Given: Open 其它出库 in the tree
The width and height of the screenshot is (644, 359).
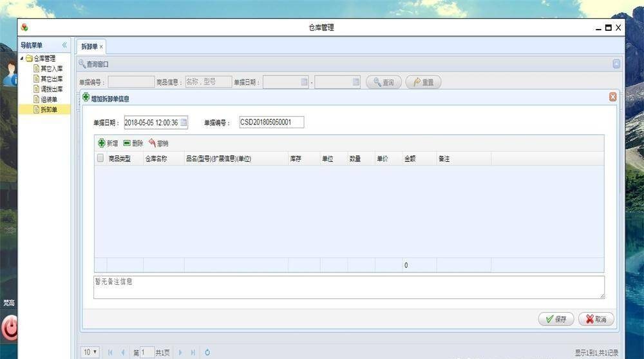Looking at the screenshot, I should click(52, 79).
